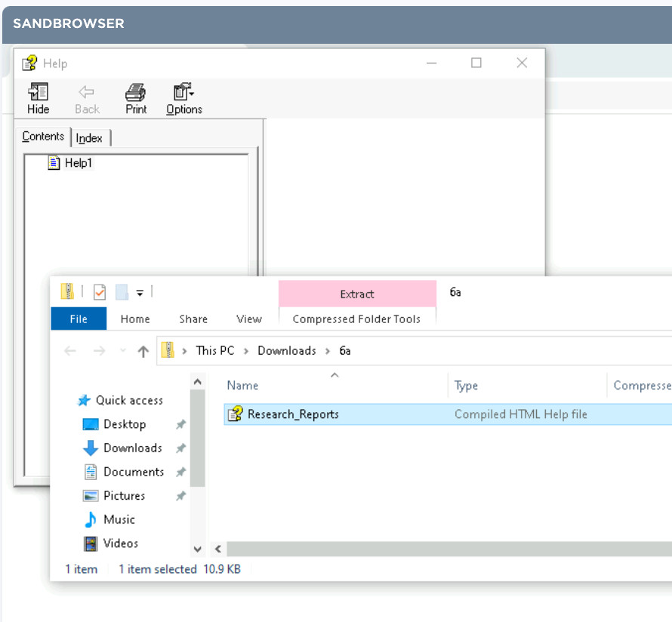Open Desktop in the navigation pane

125,424
